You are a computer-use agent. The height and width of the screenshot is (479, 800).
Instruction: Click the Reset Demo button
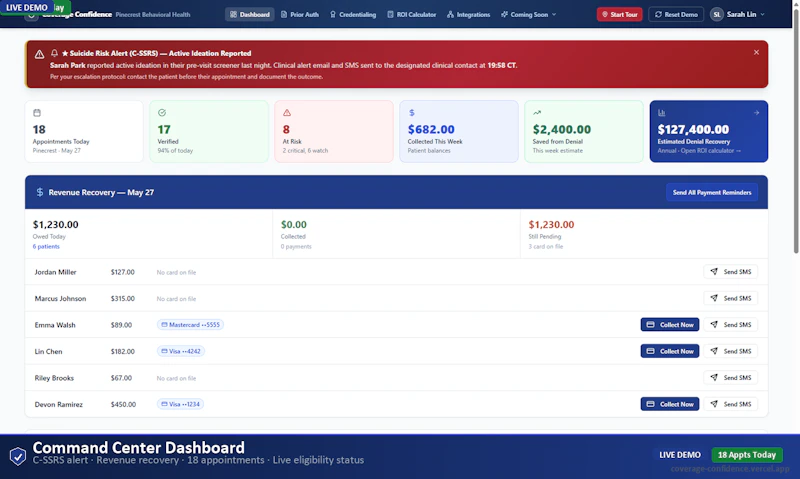[x=676, y=14]
